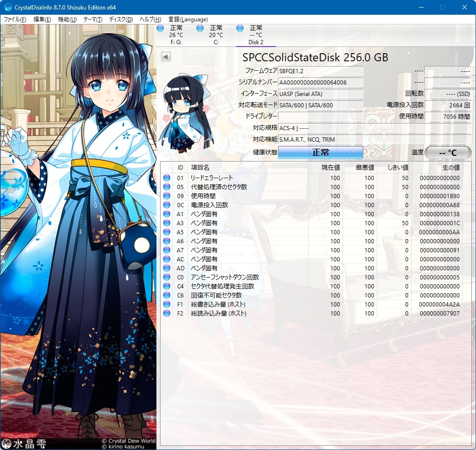Open the 機能(U) menu

tap(67, 19)
